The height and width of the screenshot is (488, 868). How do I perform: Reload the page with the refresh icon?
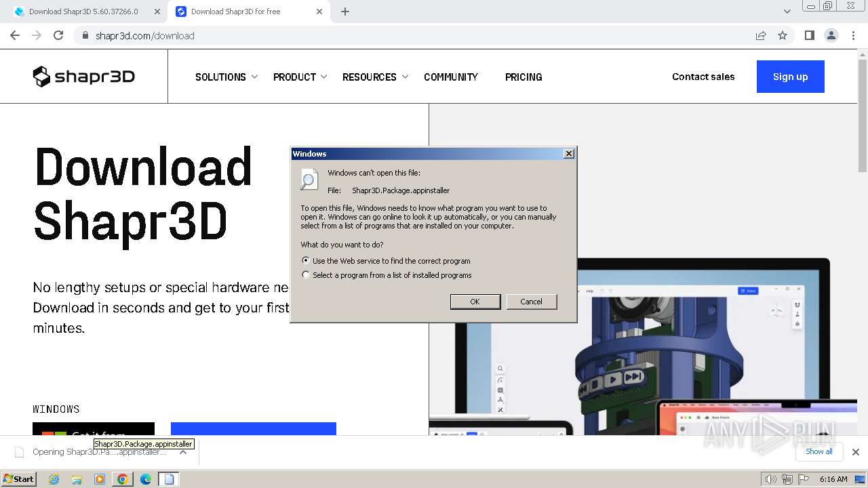[58, 35]
